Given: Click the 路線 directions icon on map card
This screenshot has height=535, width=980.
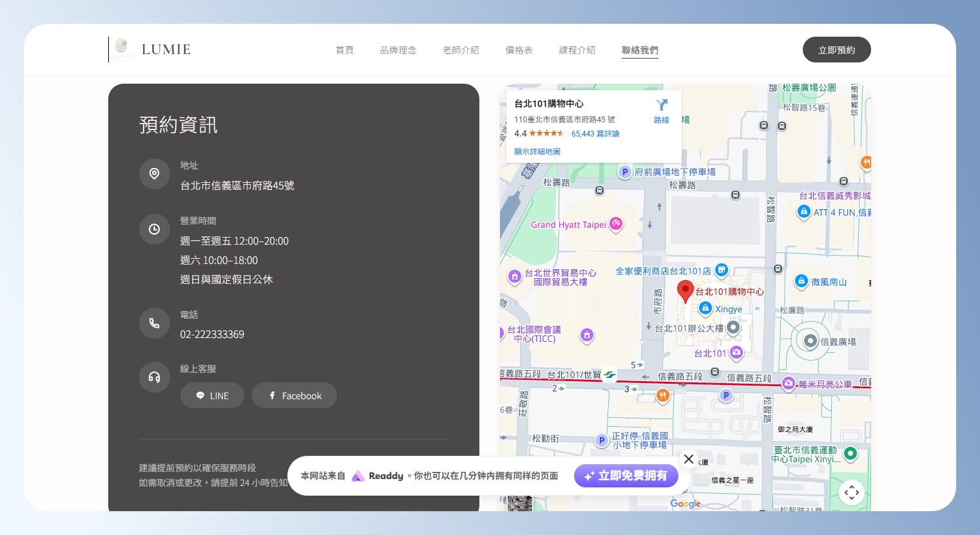Looking at the screenshot, I should point(661,110).
